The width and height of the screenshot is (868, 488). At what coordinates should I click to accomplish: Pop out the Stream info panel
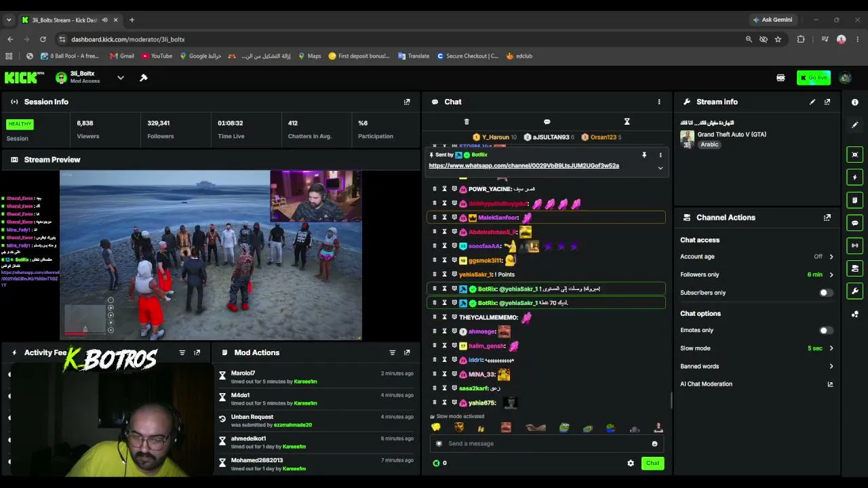pos(827,102)
